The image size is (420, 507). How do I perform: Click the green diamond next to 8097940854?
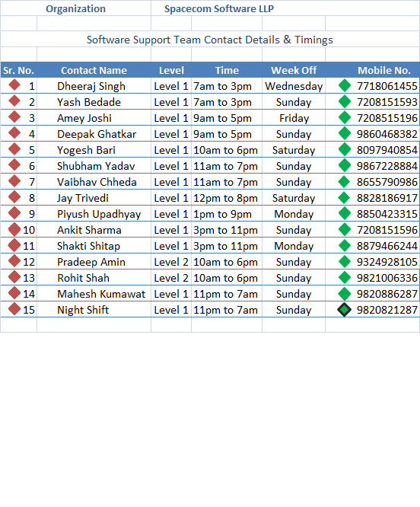pyautogui.click(x=345, y=149)
